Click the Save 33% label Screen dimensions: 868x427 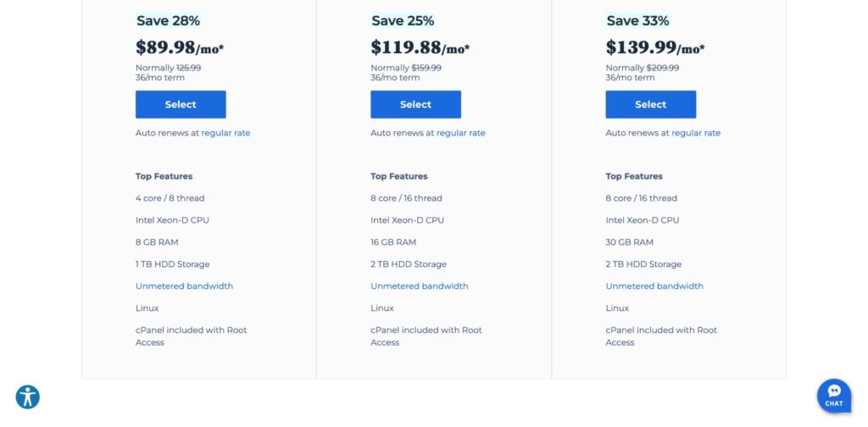637,20
